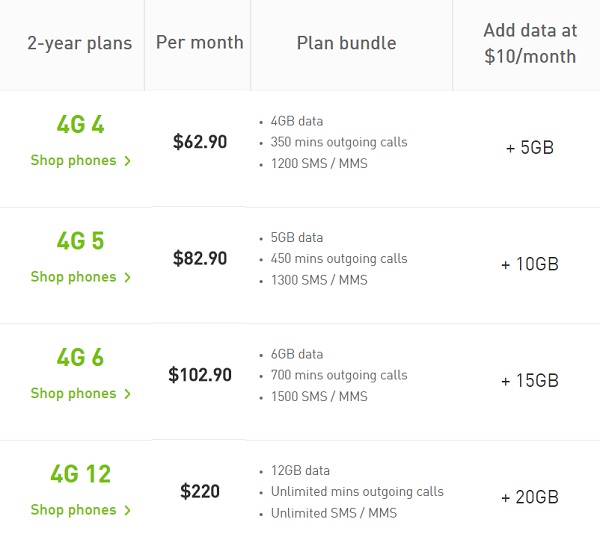The image size is (600, 534).
Task: Click the chevron arrow beside 4G 4 Shop phones
Action: point(128,161)
